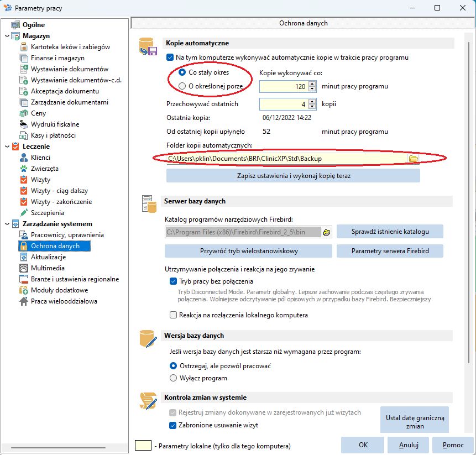The width and height of the screenshot is (476, 455).
Task: Increase the backup interval minutes
Action: (312, 84)
